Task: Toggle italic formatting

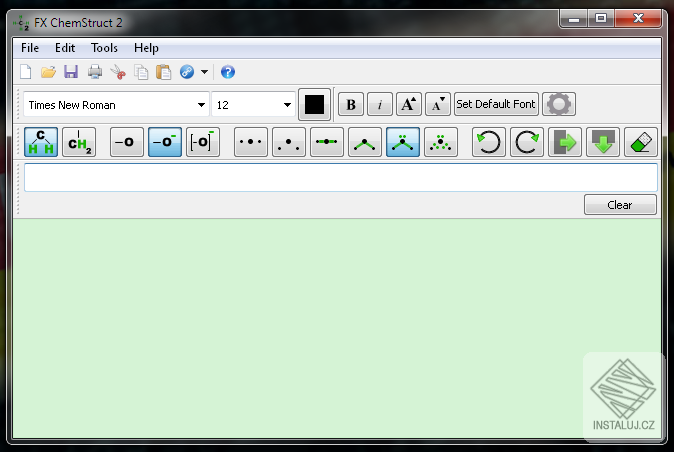Action: pyautogui.click(x=380, y=104)
